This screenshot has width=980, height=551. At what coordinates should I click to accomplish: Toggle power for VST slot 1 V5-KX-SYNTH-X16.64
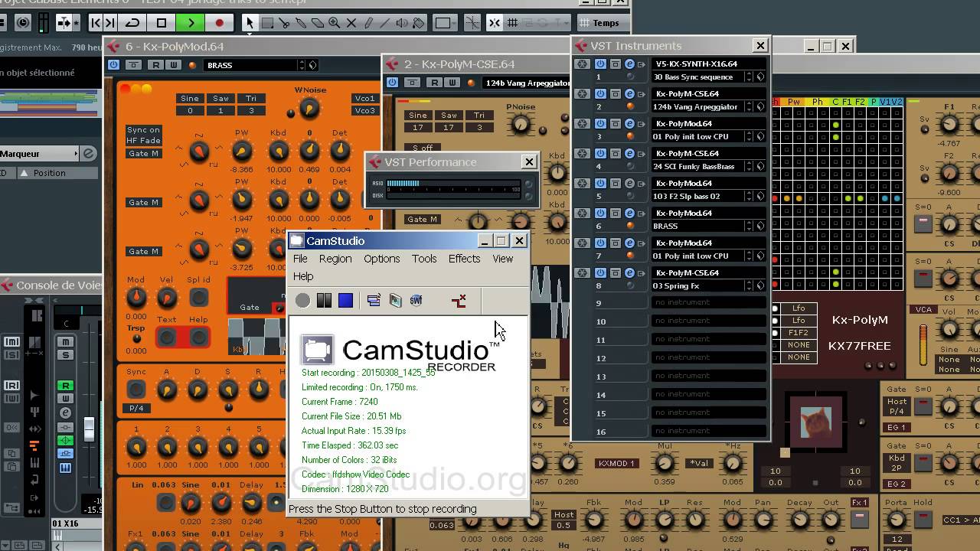point(600,64)
